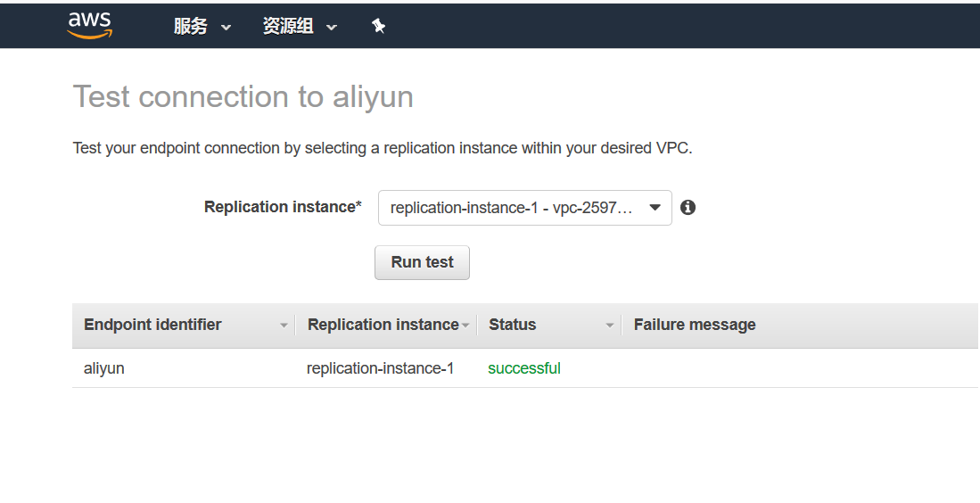
Task: Click the Run test button
Action: [x=422, y=262]
